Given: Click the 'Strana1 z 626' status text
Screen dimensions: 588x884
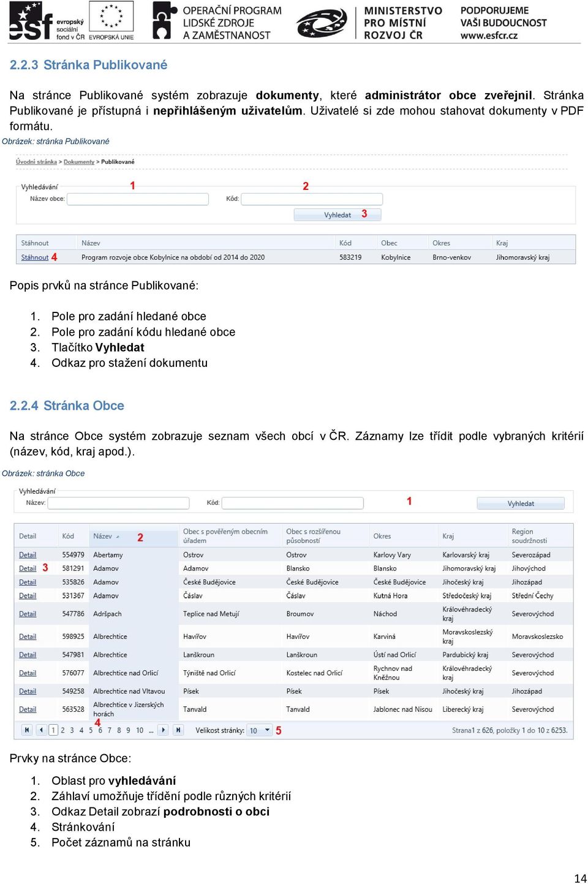Looking at the screenshot, I should pyautogui.click(x=472, y=730).
